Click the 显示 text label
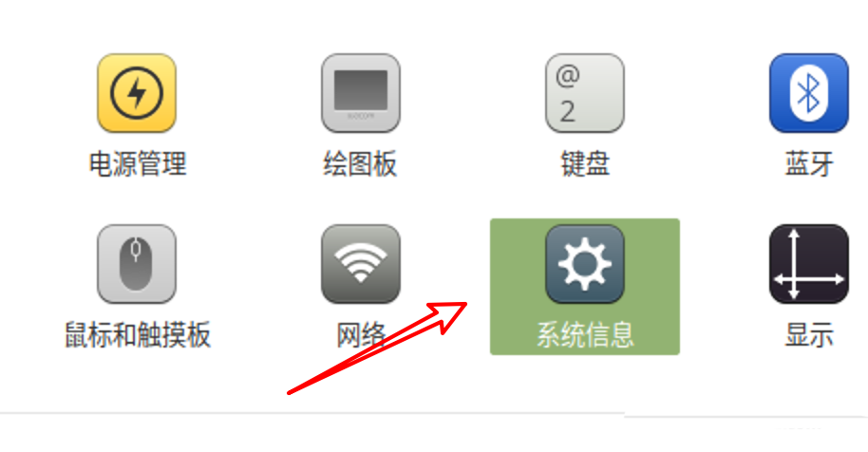This screenshot has width=868, height=452. coord(809,334)
